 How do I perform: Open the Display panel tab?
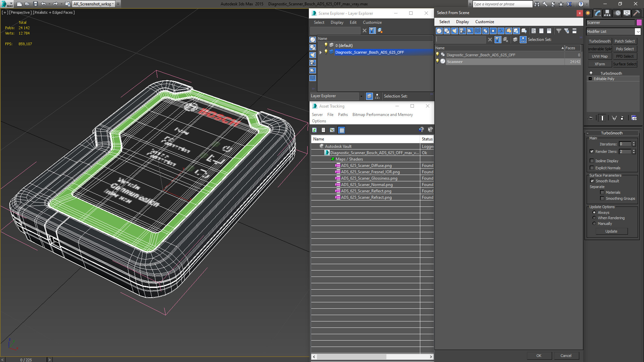(x=627, y=13)
